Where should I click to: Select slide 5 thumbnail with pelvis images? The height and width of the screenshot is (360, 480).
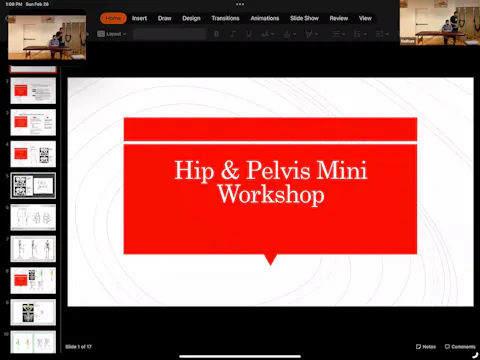point(33,186)
